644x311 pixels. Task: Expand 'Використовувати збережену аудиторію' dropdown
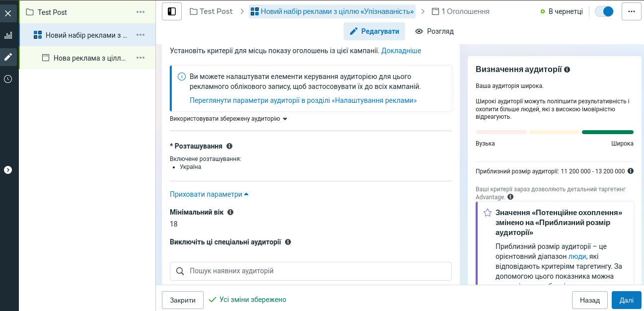pos(228,119)
